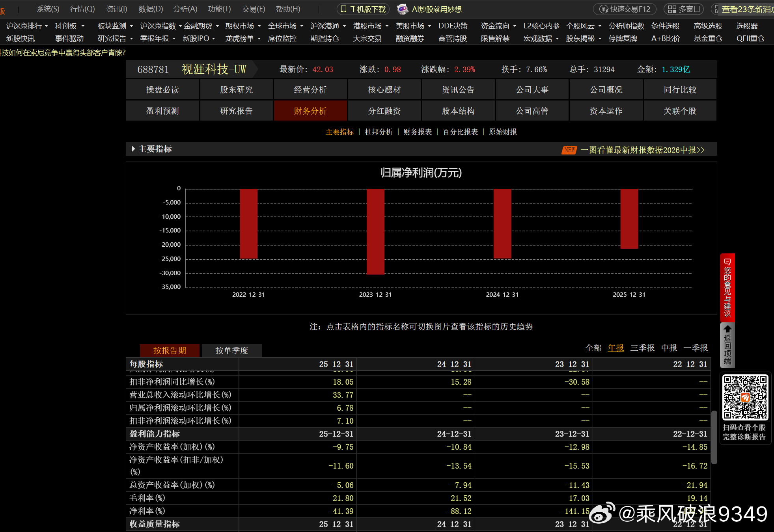Screen dimensions: 774x532
Task: Click the 2025-12-31 net profit bar
Action: click(x=629, y=219)
